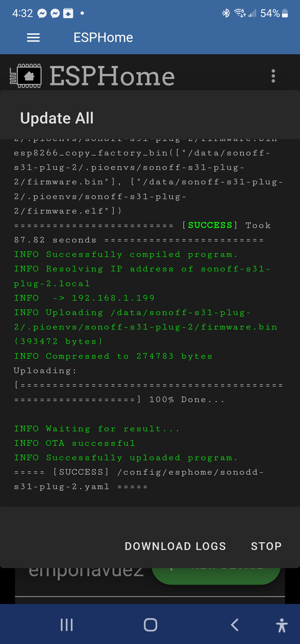Select the ESPHome title in app bar
Image resolution: width=300 pixels, height=644 pixels.
tap(103, 37)
